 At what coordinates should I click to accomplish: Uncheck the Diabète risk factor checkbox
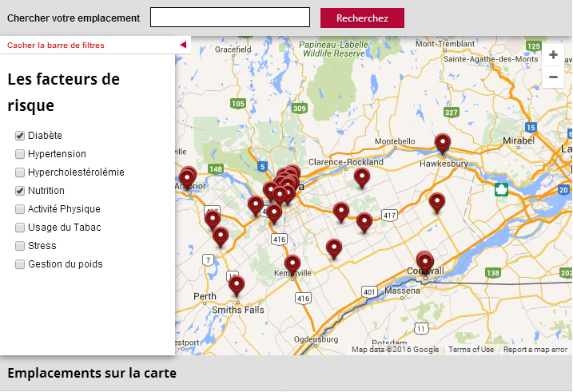(20, 136)
